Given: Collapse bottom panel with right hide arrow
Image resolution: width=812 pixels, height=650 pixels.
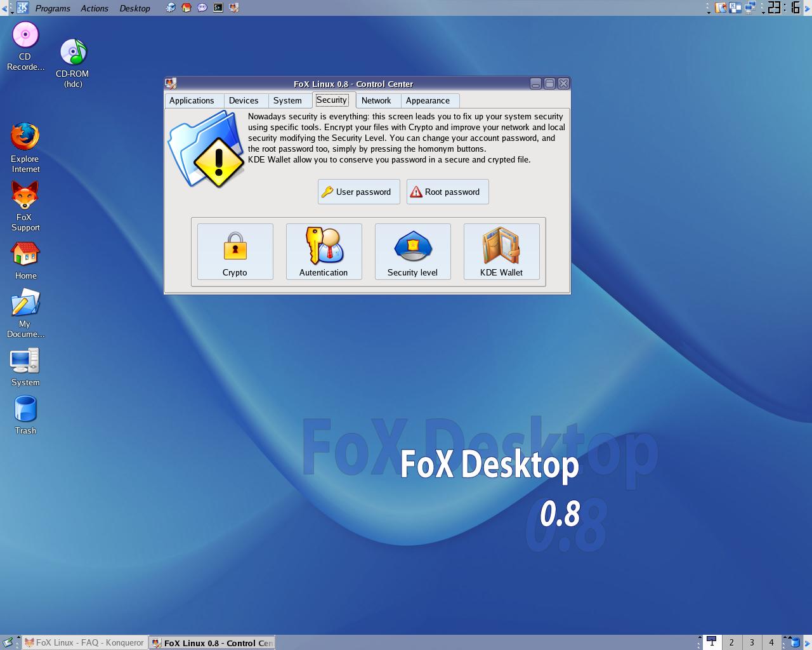Looking at the screenshot, I should pyautogui.click(x=808, y=642).
